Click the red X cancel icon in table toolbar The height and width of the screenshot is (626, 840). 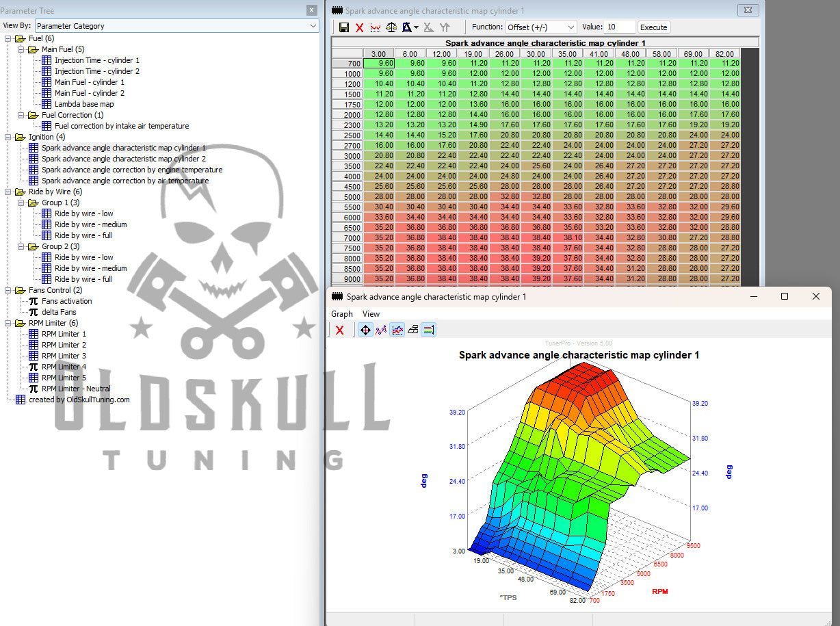[x=360, y=27]
